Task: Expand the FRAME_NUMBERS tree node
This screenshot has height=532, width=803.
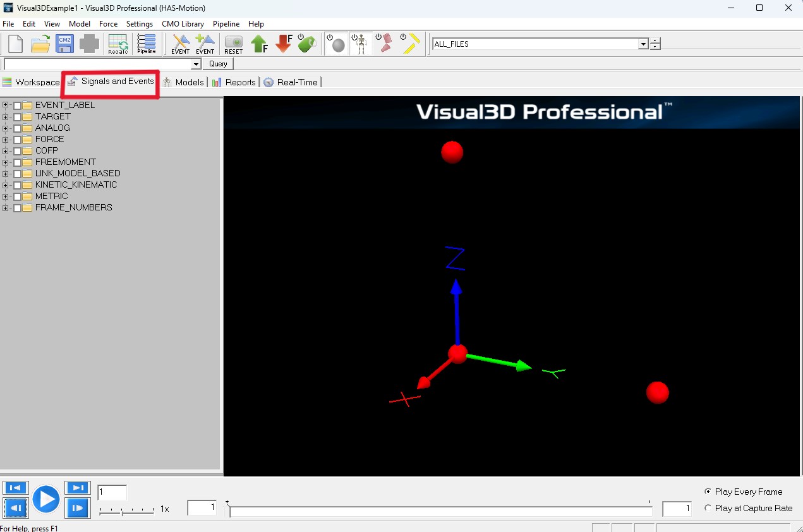Action: (6, 208)
